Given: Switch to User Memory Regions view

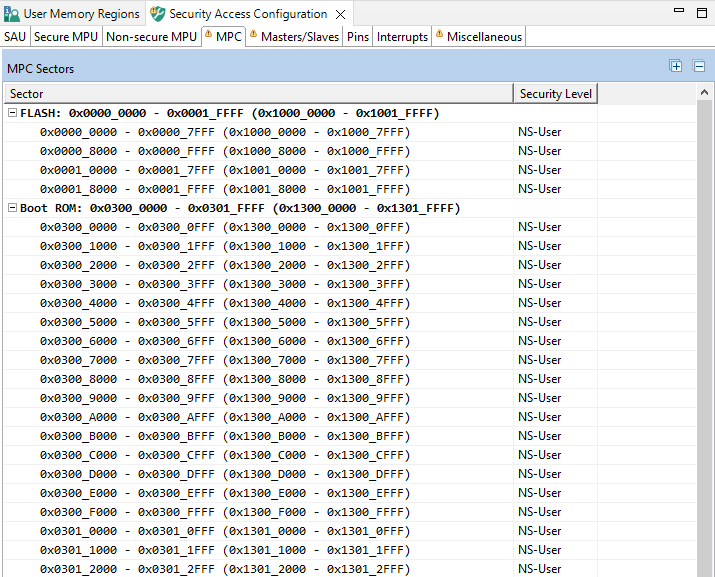Looking at the screenshot, I should pyautogui.click(x=81, y=14).
